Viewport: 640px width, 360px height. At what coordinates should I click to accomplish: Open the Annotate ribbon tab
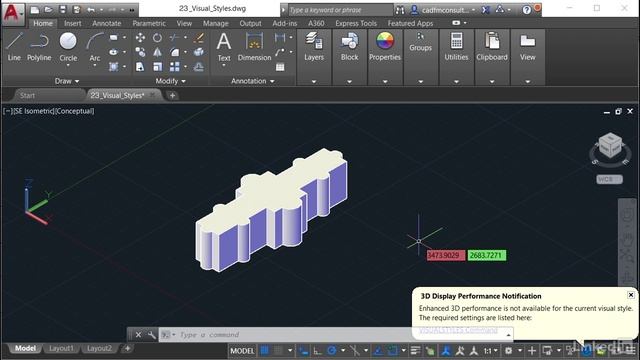(x=107, y=23)
